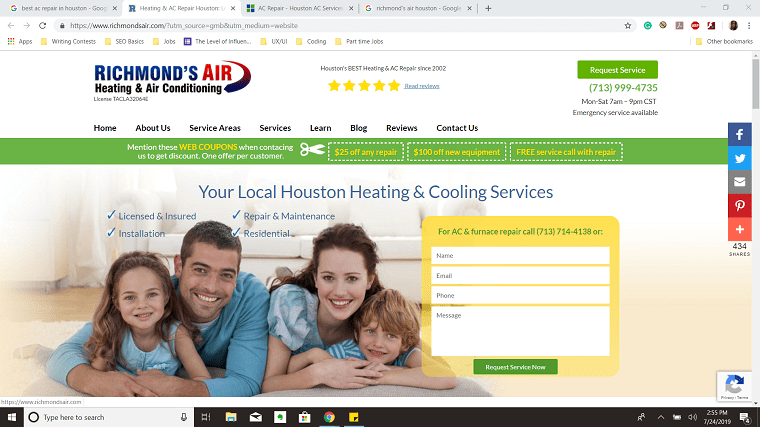Click the reCAPTCHA privacy badge
The image size is (760, 427).
(x=734, y=386)
